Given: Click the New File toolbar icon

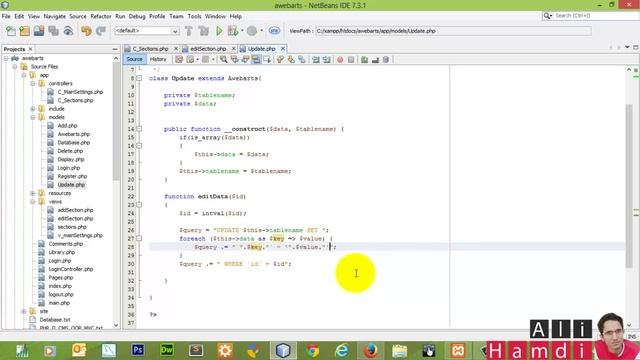Looking at the screenshot, I should (11, 31).
